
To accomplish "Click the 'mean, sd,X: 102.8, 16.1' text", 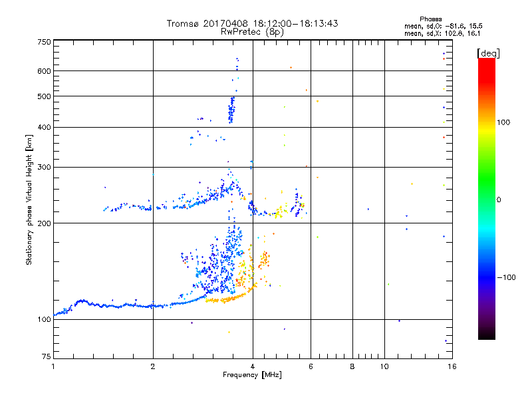I will [x=442, y=34].
